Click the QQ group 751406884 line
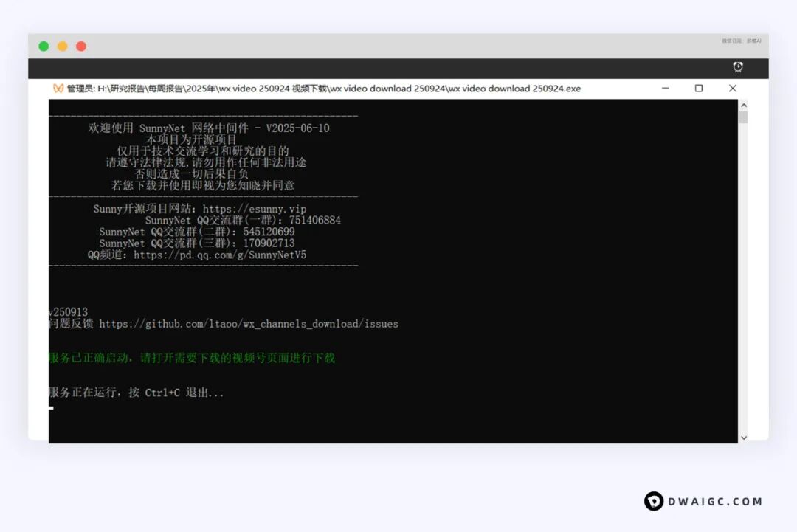The width and height of the screenshot is (797, 532). coord(243,220)
